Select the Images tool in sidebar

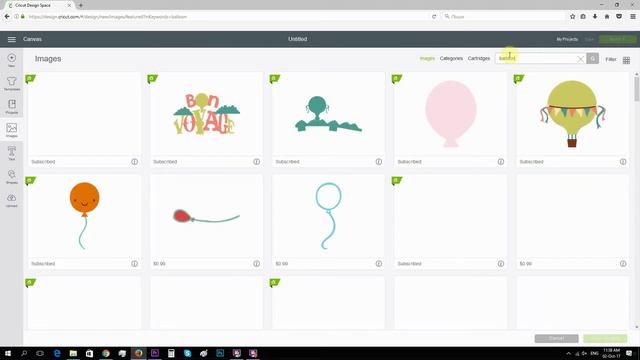(11, 130)
